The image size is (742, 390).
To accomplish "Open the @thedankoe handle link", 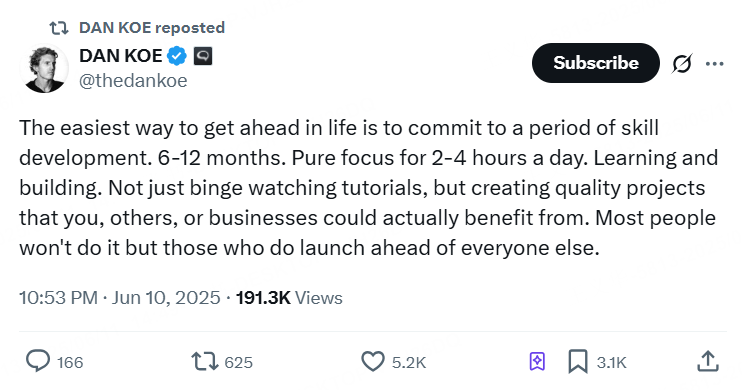I will point(133,81).
